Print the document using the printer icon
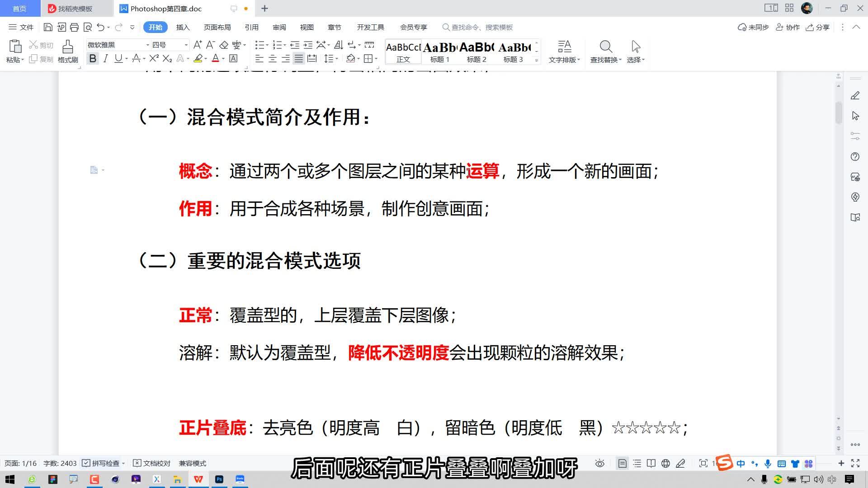This screenshot has height=488, width=868. tap(75, 27)
